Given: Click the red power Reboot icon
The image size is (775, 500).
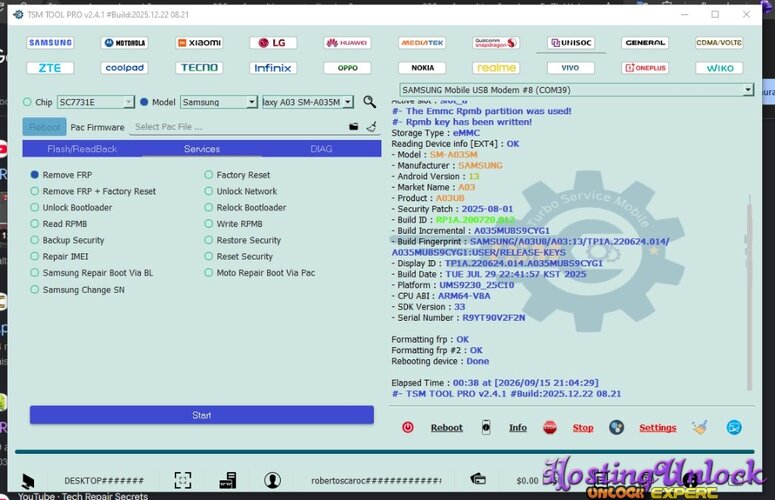Looking at the screenshot, I should (408, 427).
